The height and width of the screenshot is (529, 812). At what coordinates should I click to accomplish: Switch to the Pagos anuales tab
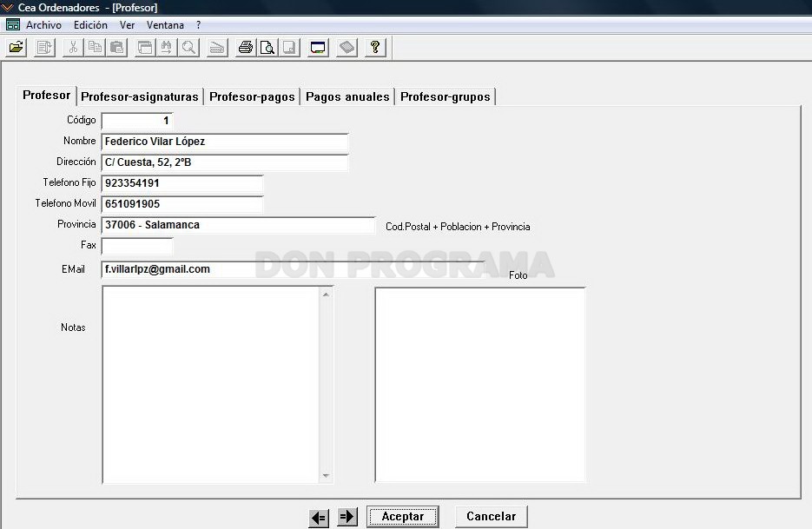[347, 96]
